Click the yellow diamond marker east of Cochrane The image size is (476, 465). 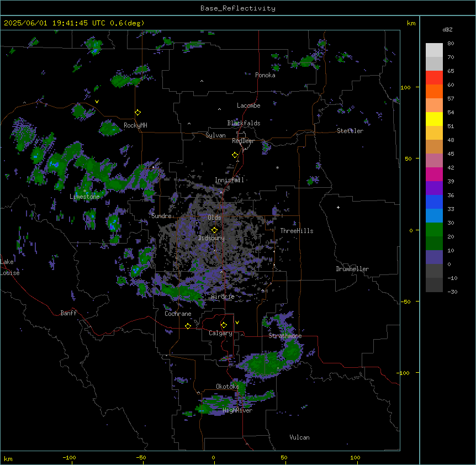coord(188,326)
